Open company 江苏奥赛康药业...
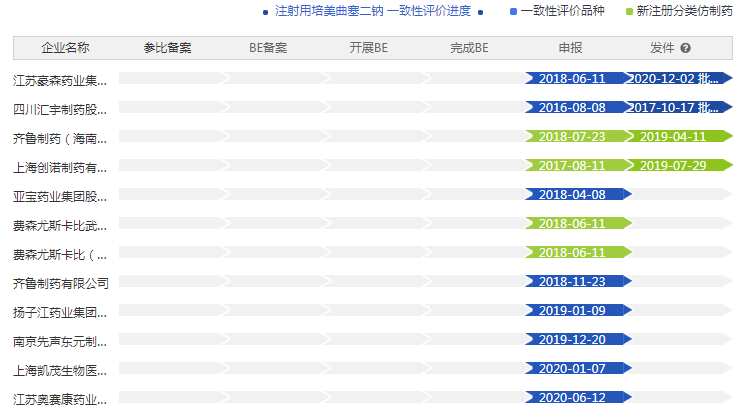Viewport: 747px width, 412px height. (x=60, y=399)
